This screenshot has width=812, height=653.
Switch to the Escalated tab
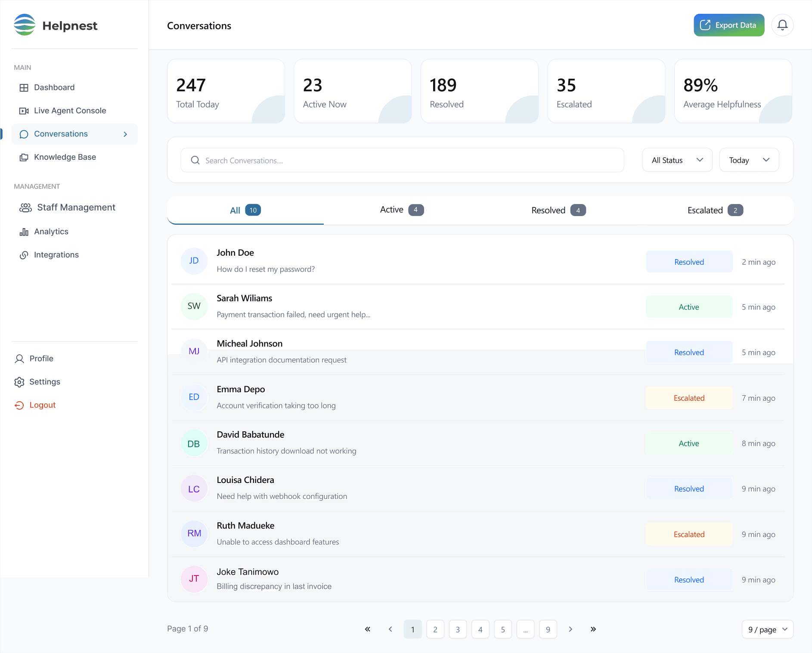pyautogui.click(x=715, y=210)
